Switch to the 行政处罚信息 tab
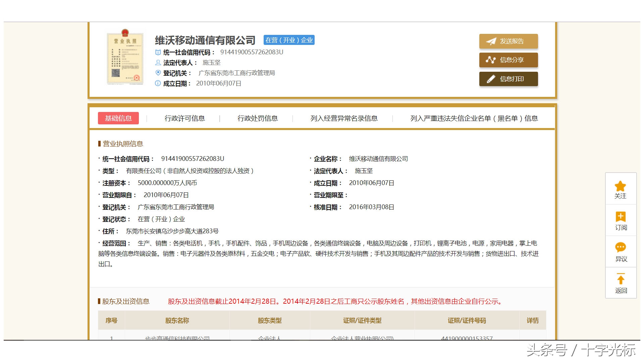The image size is (644, 362). pos(258,118)
